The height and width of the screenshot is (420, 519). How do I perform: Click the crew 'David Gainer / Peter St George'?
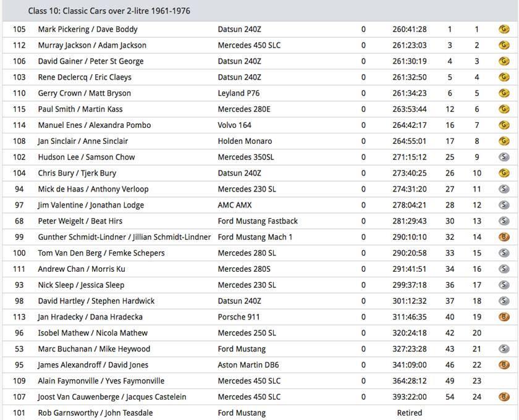[x=91, y=61]
